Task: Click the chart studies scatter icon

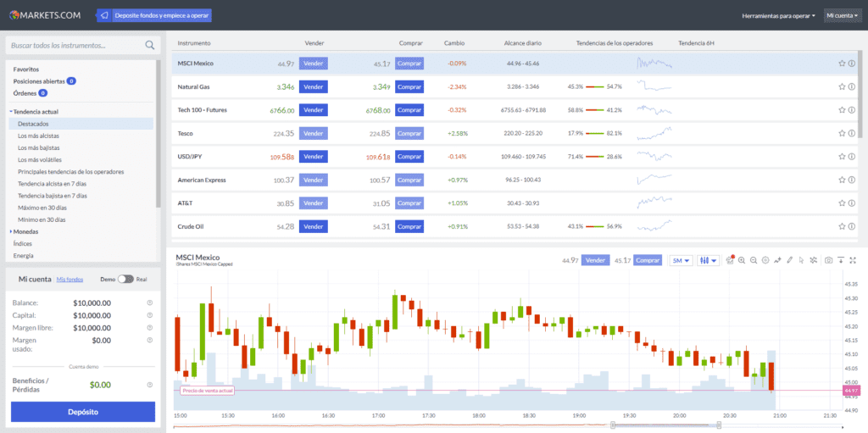Action: [x=813, y=260]
